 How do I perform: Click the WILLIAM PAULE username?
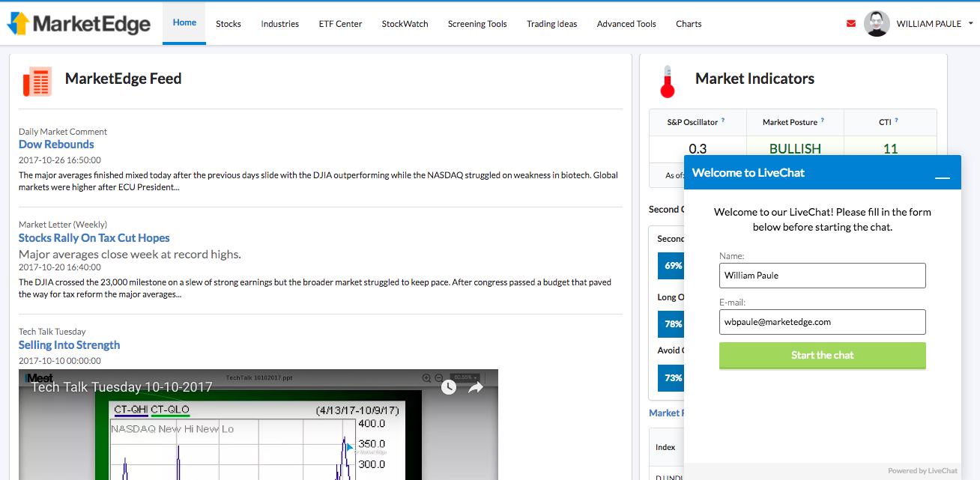[x=929, y=24]
